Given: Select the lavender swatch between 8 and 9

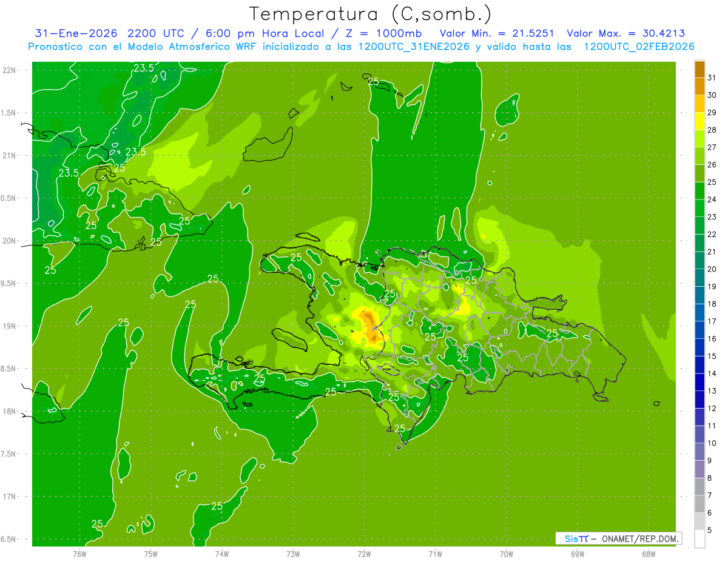Looking at the screenshot, I should point(699,469).
